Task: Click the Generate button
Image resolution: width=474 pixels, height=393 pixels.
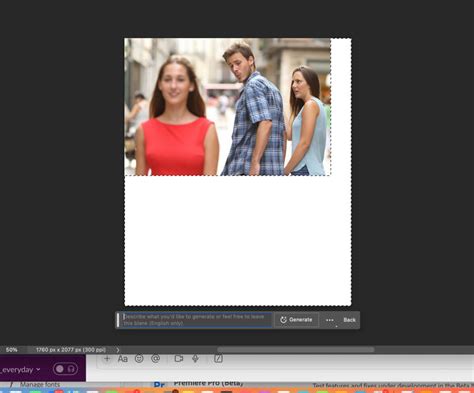Action: click(297, 320)
